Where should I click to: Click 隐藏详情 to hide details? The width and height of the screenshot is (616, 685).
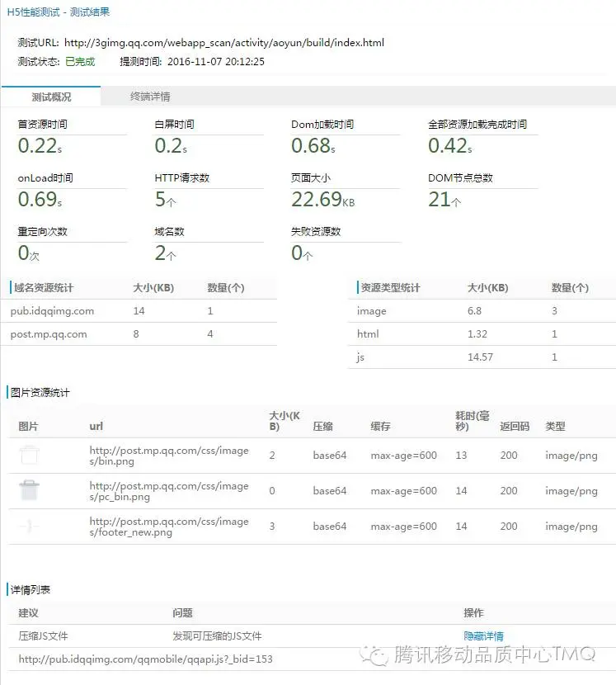(x=483, y=635)
